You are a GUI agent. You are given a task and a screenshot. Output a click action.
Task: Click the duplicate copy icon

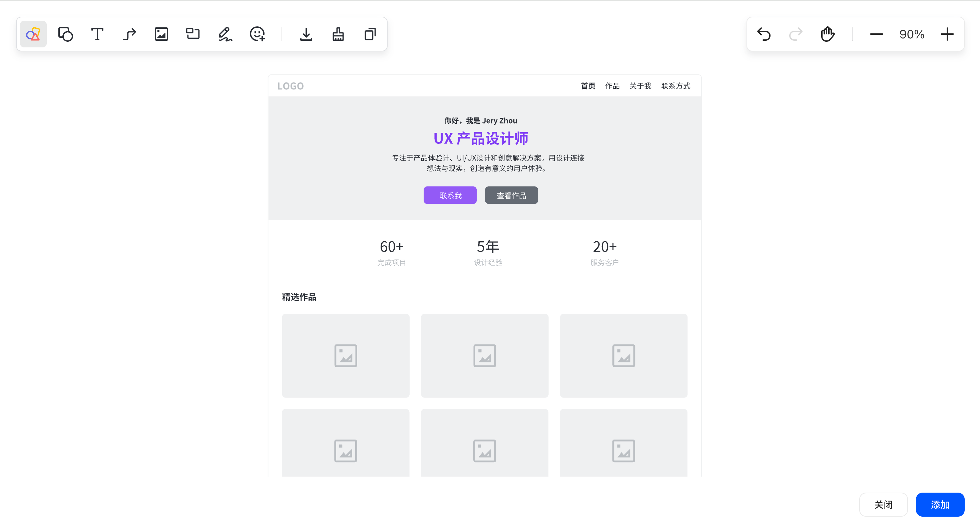click(x=370, y=34)
